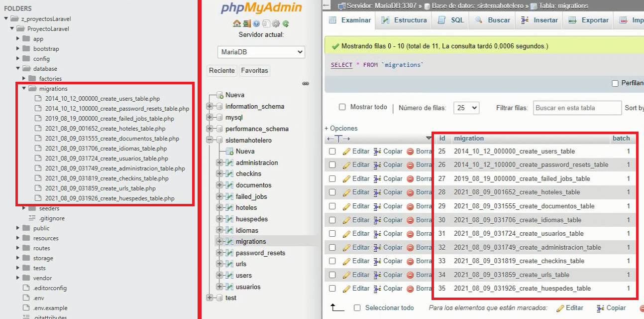Click the Favoritas button

click(x=254, y=70)
